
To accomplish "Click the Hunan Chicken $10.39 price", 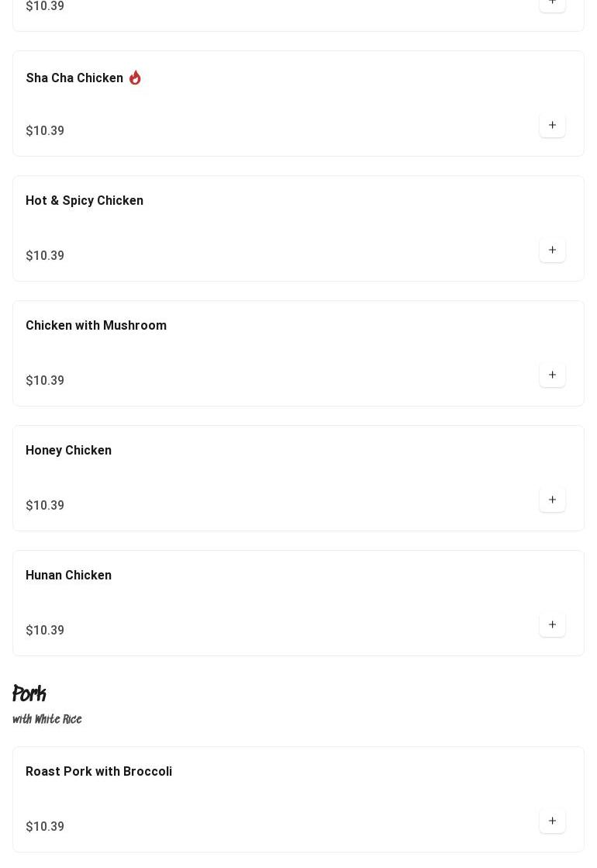I will coord(45,631).
